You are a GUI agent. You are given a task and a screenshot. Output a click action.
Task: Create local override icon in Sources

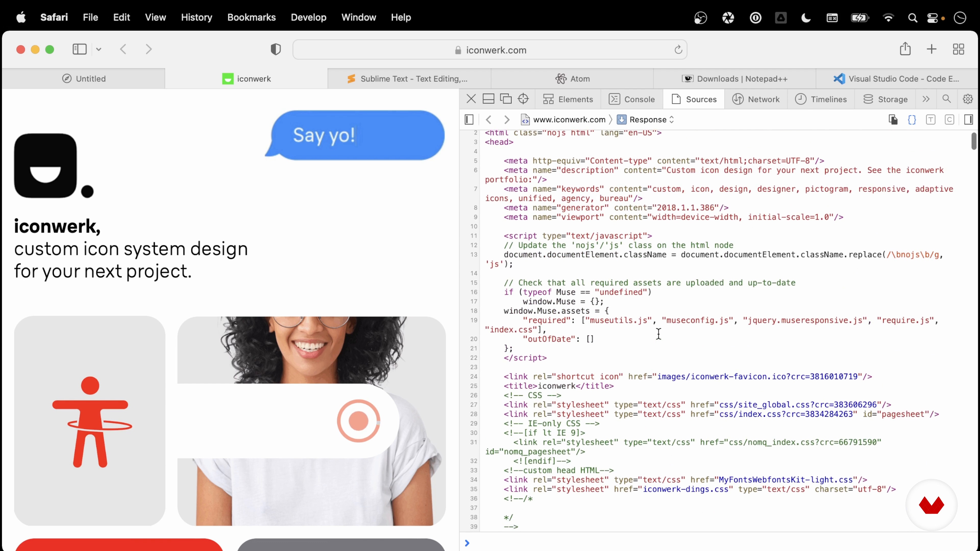point(893,119)
